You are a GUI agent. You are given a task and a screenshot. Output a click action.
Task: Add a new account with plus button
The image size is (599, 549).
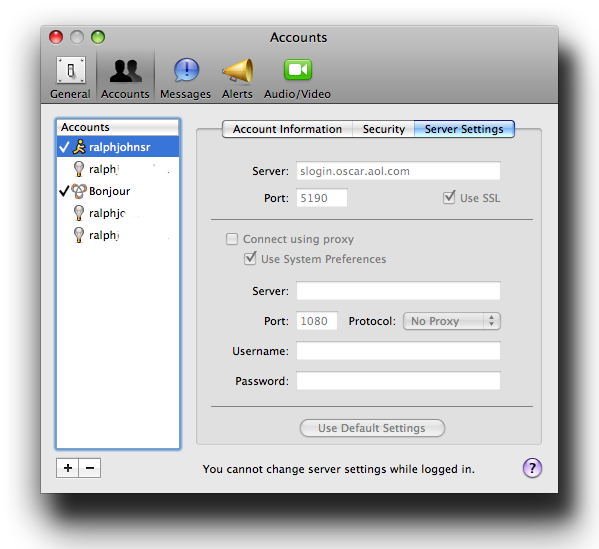click(68, 468)
